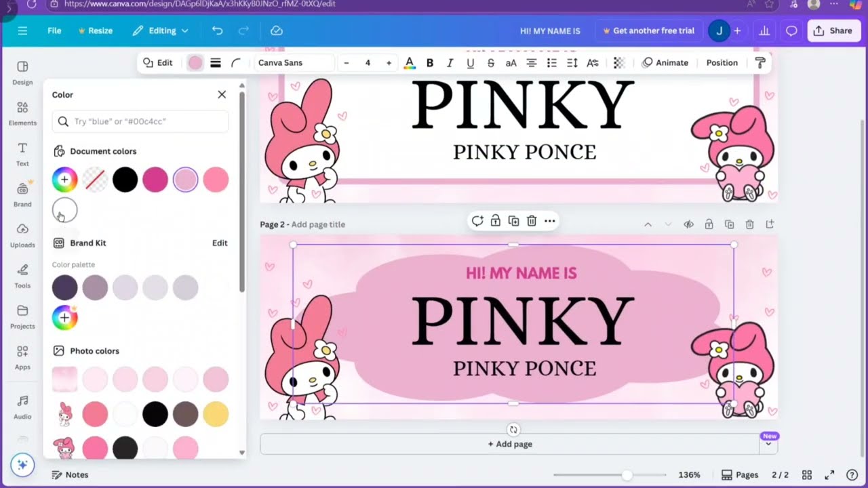The image size is (868, 488).
Task: Open the corner rounding option
Action: [x=236, y=62]
